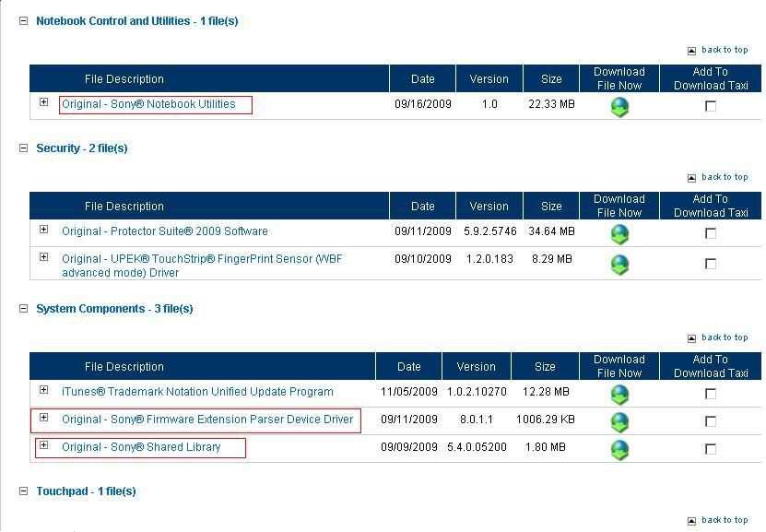Click back to top link in Touchpad section

coord(725,520)
